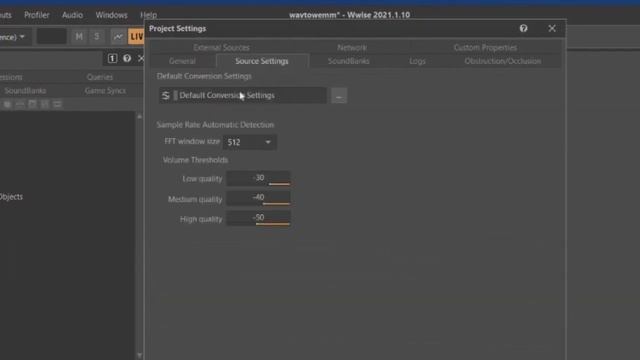Image resolution: width=640 pixels, height=360 pixels.
Task: Click the orange LIVE button
Action: tap(136, 36)
